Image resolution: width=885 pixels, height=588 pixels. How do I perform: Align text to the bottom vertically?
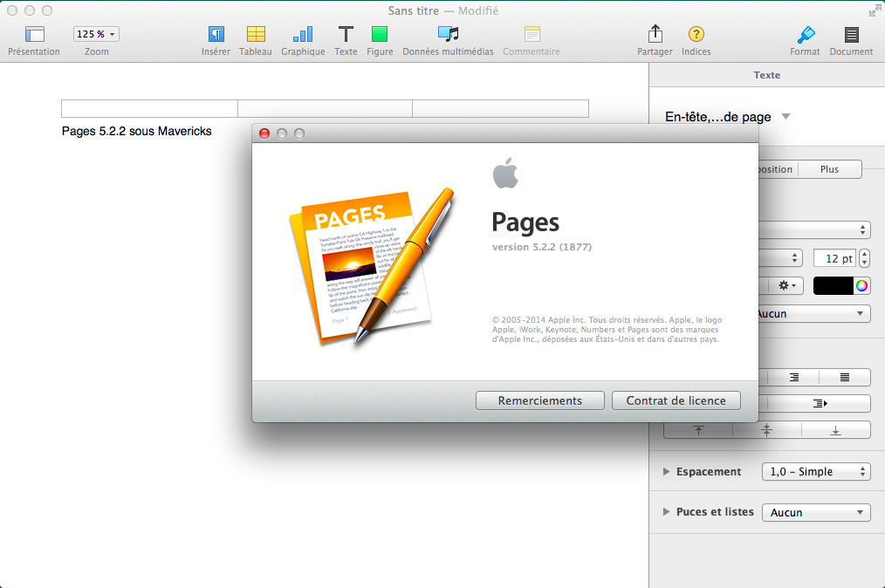(835, 430)
